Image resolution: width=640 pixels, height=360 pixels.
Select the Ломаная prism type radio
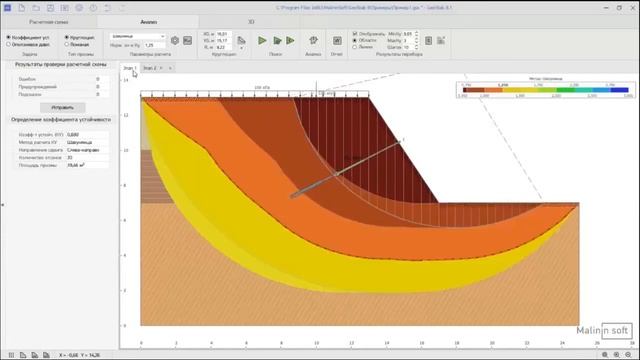pos(67,44)
